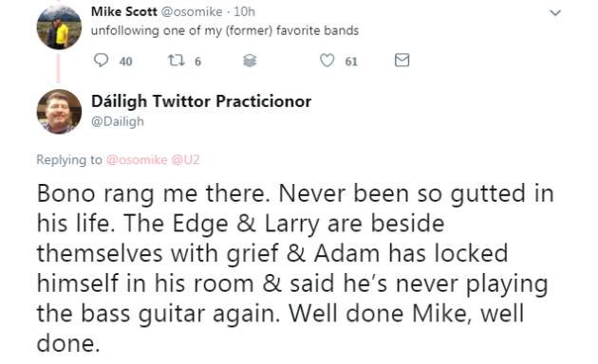Click the reply speech bubble icon
Screen dimensions: 598x364
click(x=101, y=60)
